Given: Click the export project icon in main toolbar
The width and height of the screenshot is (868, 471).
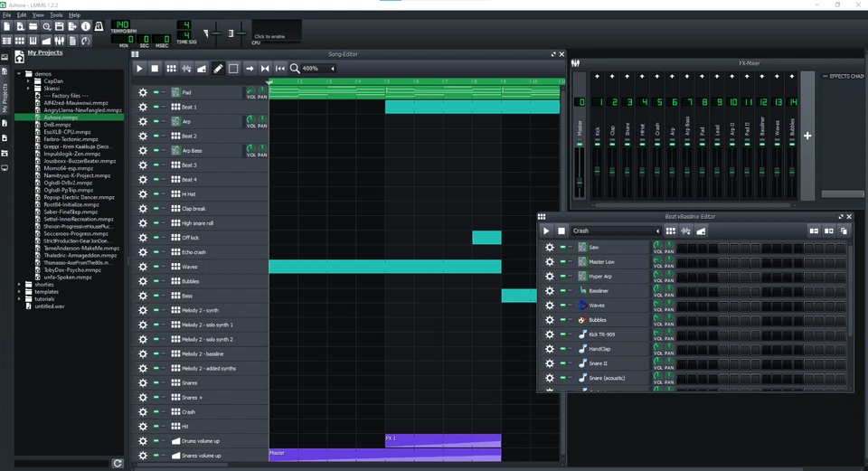Looking at the screenshot, I should point(72,26).
